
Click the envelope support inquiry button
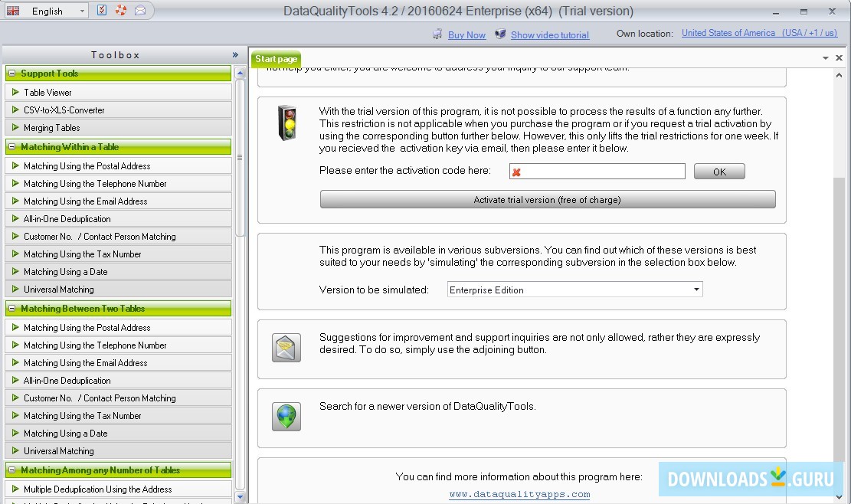pos(286,348)
